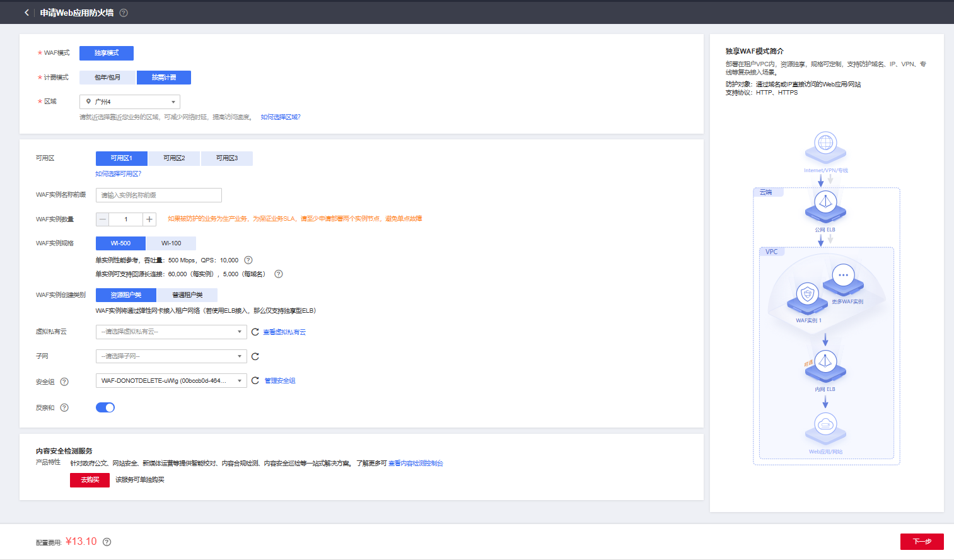Image resolution: width=954 pixels, height=560 pixels.
Task: Open the 区域 dropdown showing 广州4
Action: click(130, 102)
